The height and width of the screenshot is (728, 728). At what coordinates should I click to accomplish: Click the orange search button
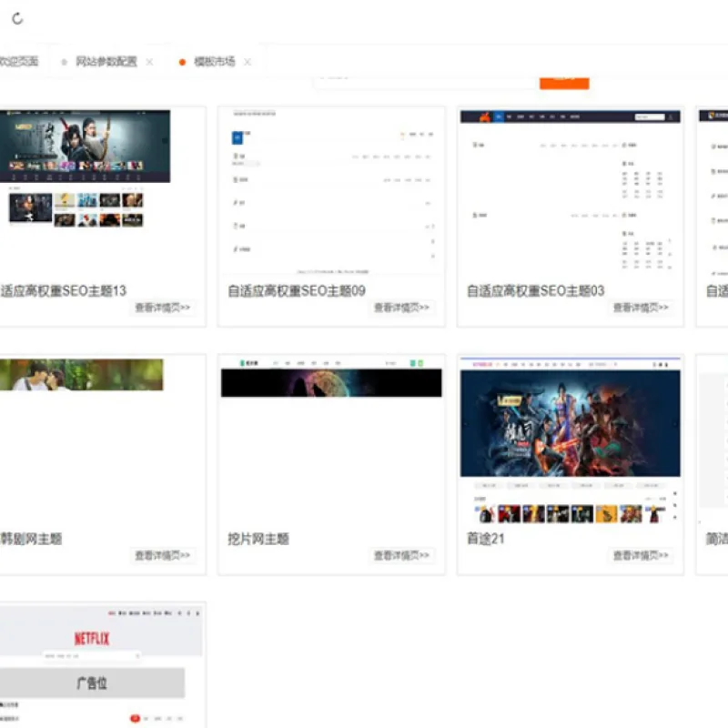pos(564,83)
